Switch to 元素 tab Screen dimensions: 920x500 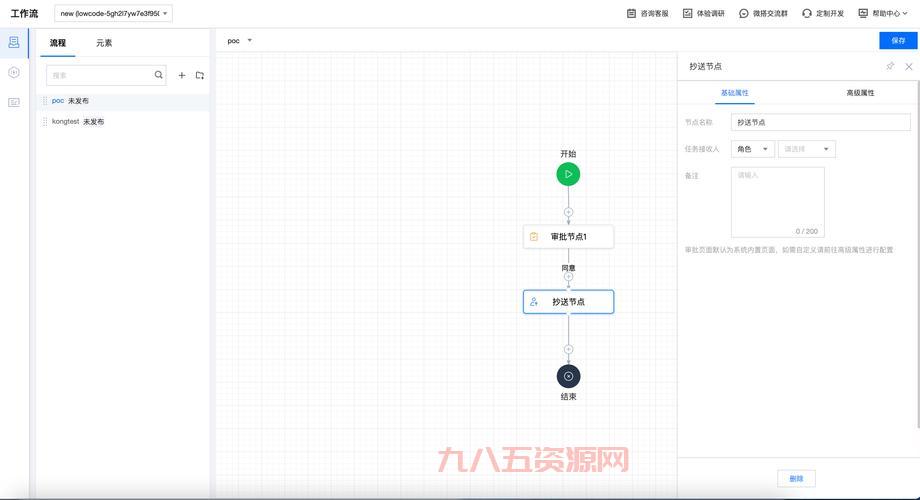(104, 43)
